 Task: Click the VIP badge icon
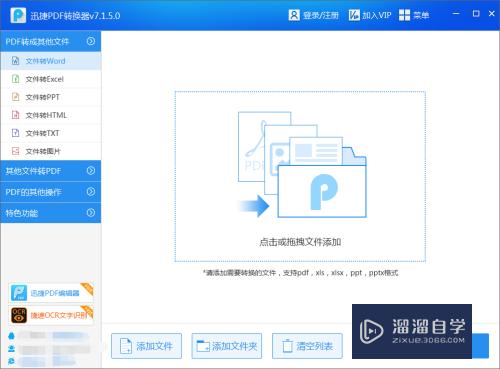click(x=354, y=15)
